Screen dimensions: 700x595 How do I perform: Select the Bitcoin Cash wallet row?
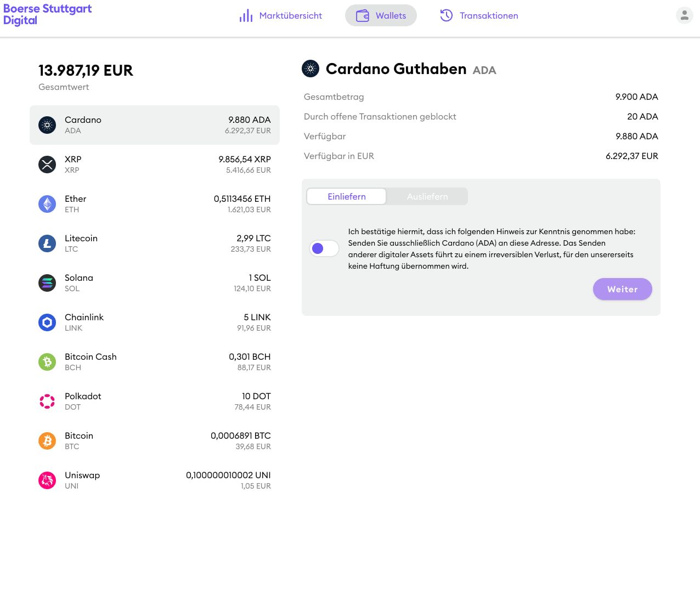point(155,362)
